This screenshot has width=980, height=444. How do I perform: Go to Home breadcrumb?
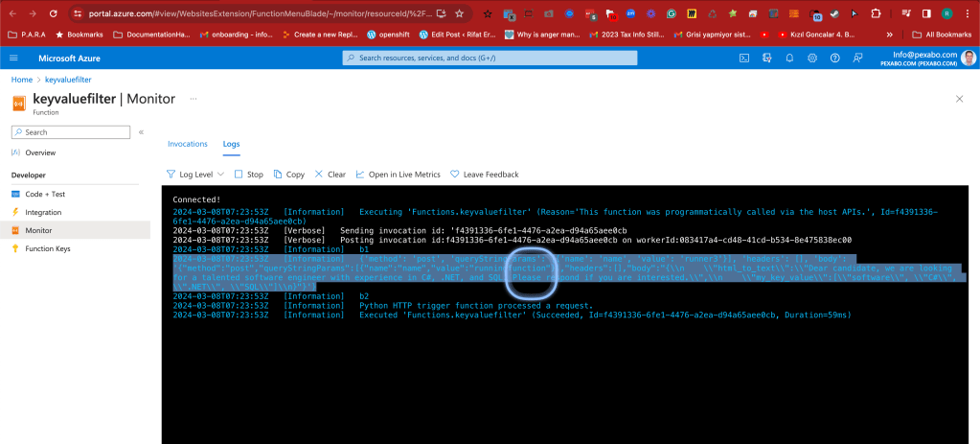coord(21,80)
